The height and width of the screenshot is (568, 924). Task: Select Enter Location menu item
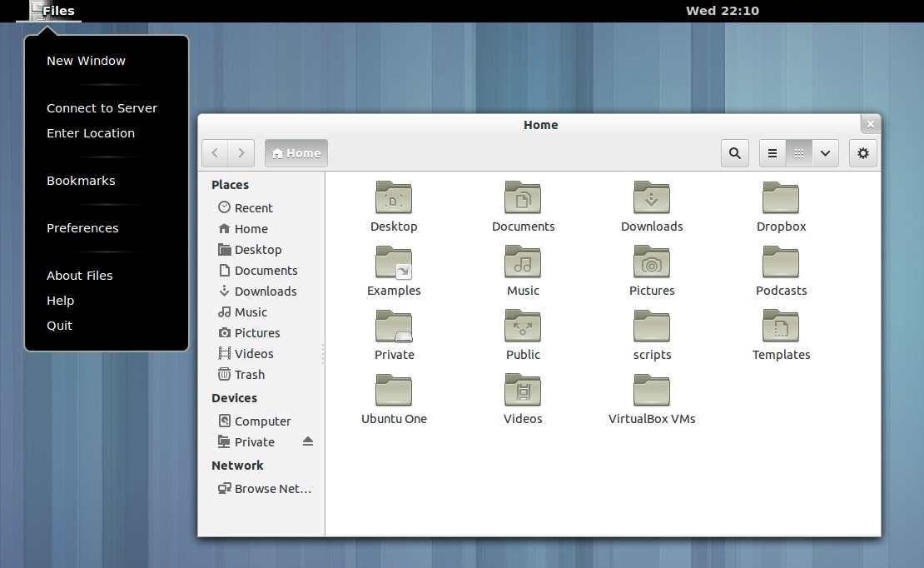pyautogui.click(x=107, y=133)
